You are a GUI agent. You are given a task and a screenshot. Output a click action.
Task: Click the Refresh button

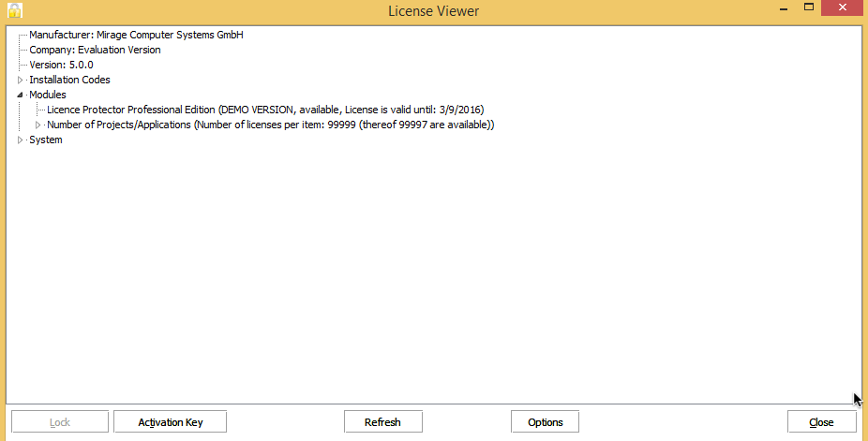pos(382,421)
